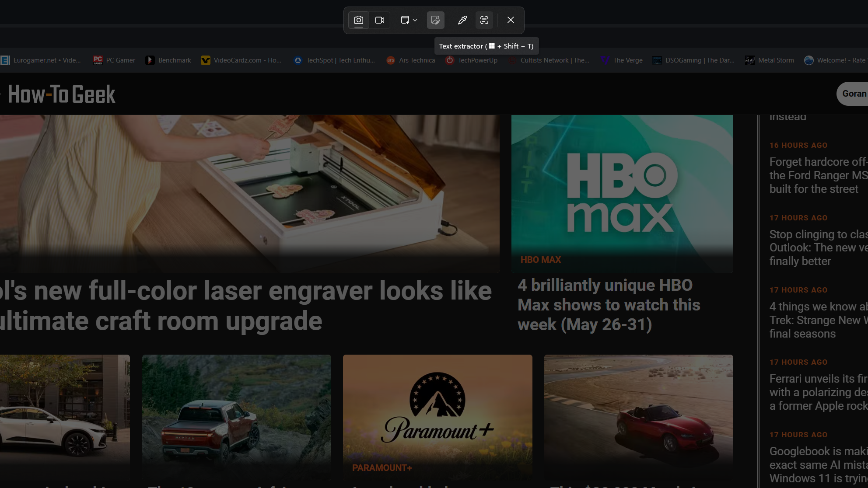Open the TechPowerUp bookmark

pyautogui.click(x=472, y=60)
